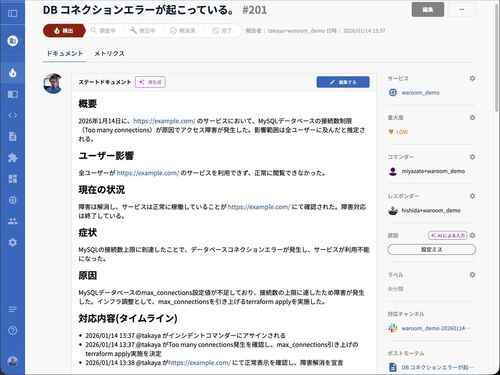Click the code brackets icon in sidebar
This screenshot has width=500, height=375.
(x=13, y=115)
